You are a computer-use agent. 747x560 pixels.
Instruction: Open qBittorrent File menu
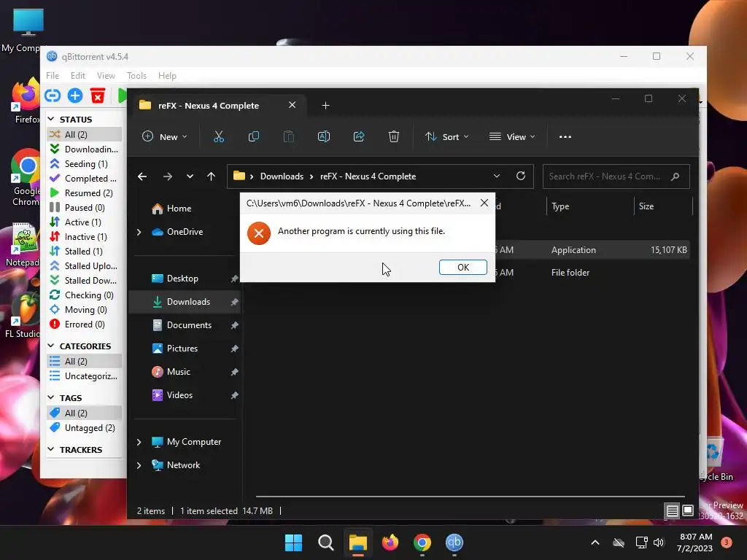coord(53,76)
